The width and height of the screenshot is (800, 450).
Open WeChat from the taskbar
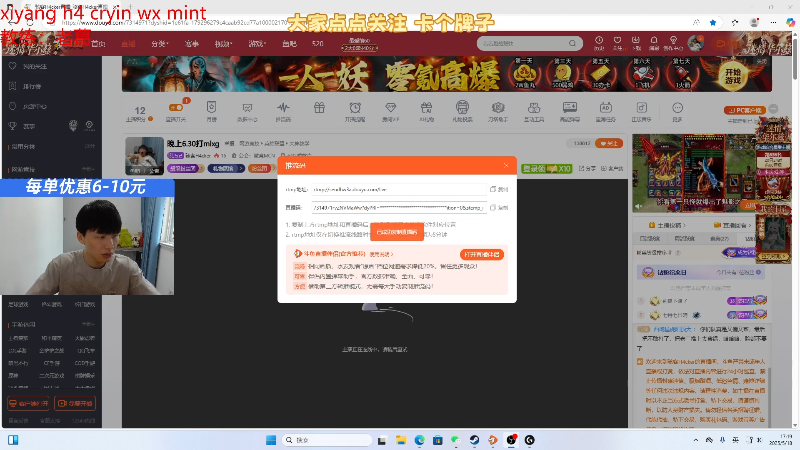(x=456, y=440)
